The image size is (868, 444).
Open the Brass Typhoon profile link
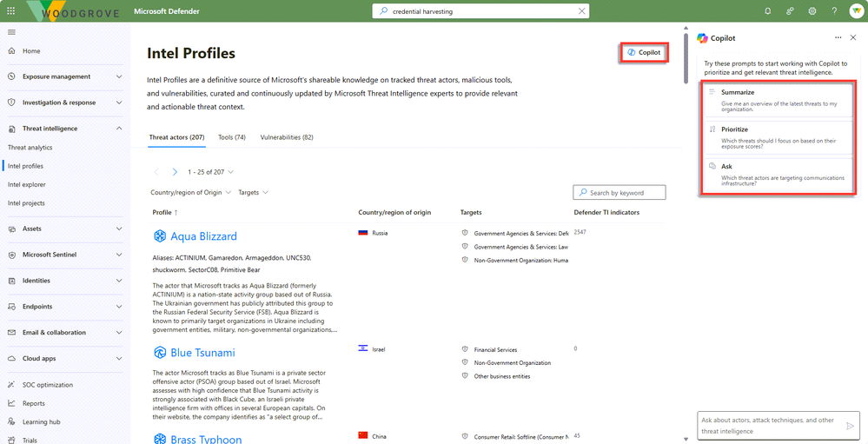tap(206, 440)
